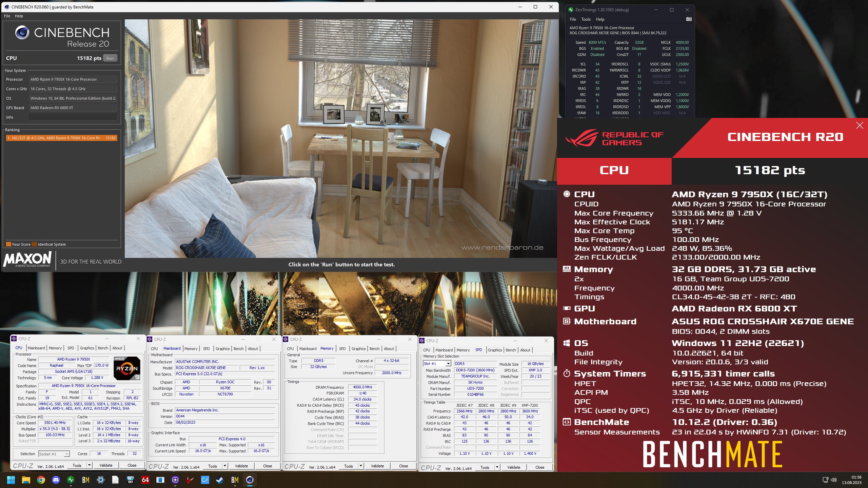Open the clock and date flyout
The image size is (868, 488).
click(x=851, y=480)
